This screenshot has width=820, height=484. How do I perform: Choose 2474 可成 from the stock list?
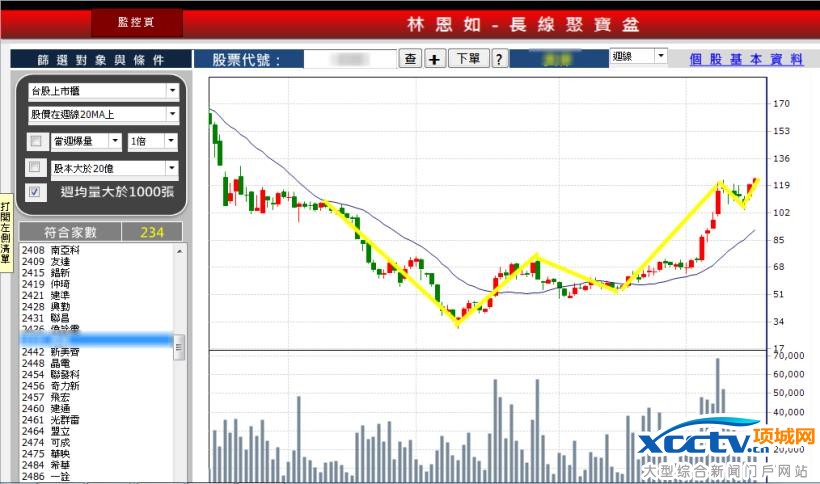[x=60, y=442]
